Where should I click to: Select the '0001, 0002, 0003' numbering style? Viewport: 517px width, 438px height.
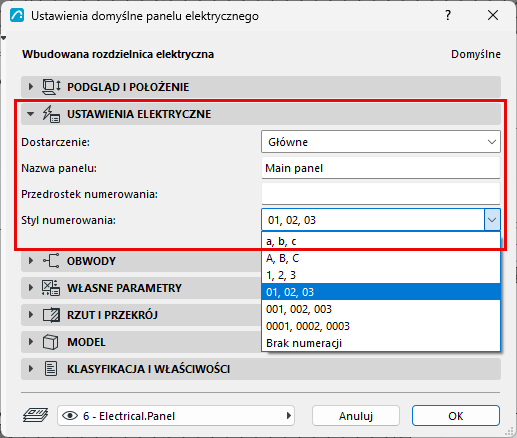click(381, 326)
